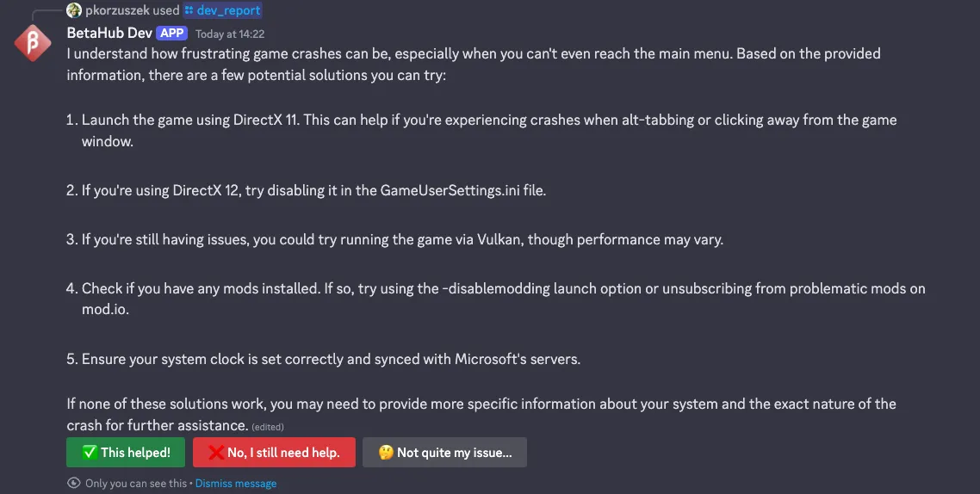
Task: Click the eye icon beside Only you can see this
Action: (x=74, y=484)
